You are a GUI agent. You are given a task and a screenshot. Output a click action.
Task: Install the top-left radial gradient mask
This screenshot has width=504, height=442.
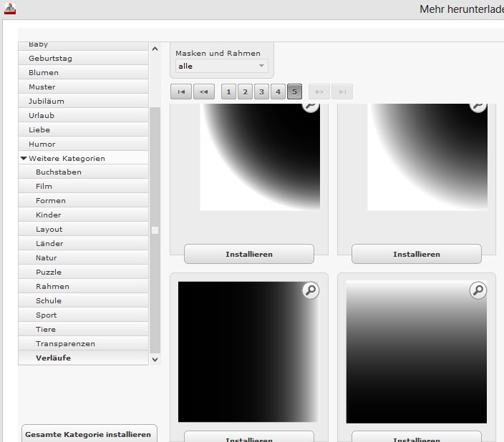tap(248, 254)
